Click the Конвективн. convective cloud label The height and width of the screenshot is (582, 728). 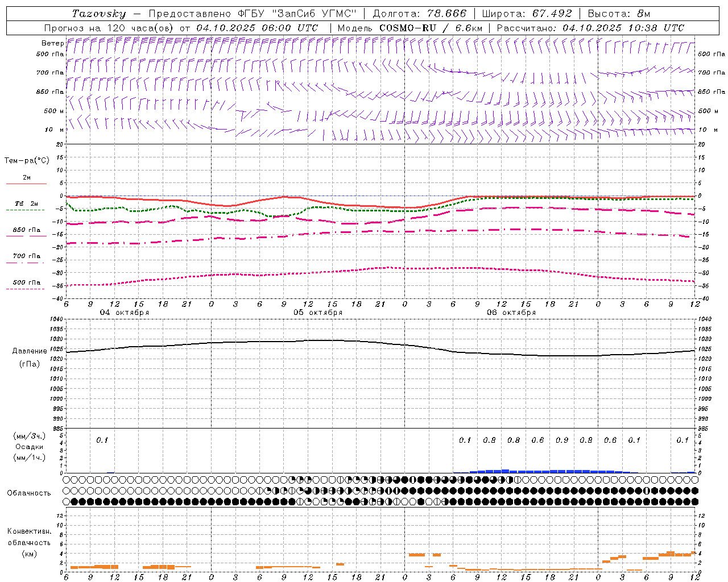(30, 531)
